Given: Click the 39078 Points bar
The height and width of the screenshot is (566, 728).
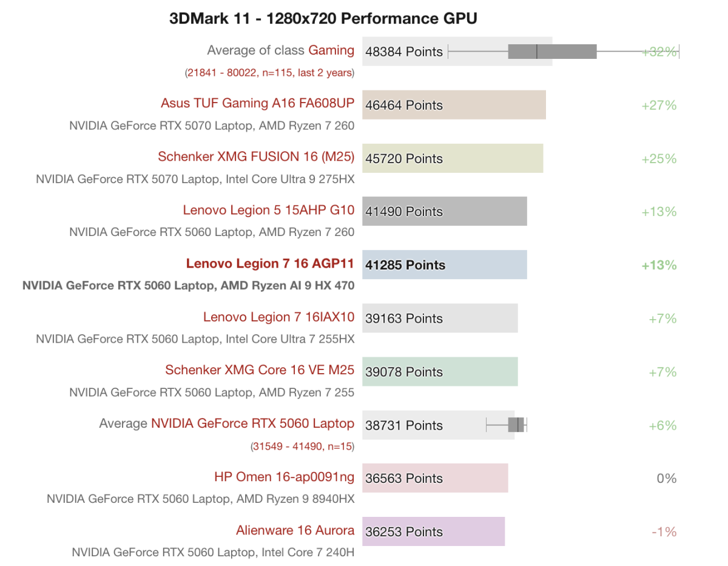Looking at the screenshot, I should pos(440,372).
